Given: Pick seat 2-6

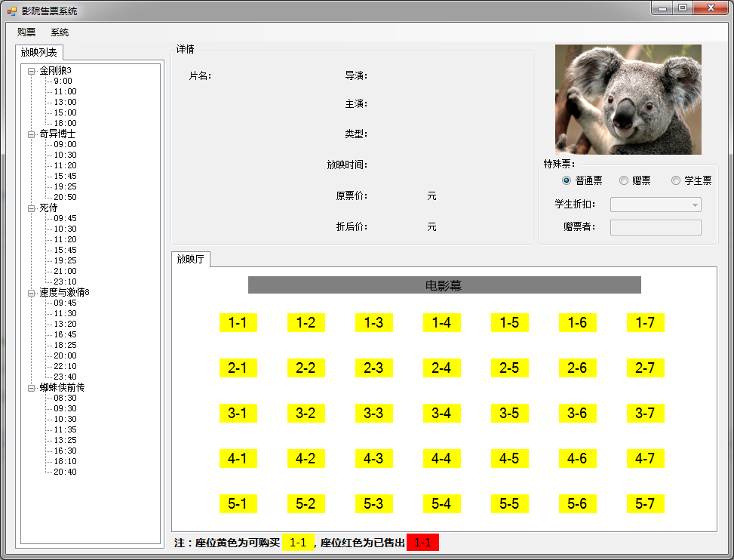Looking at the screenshot, I should [x=577, y=368].
